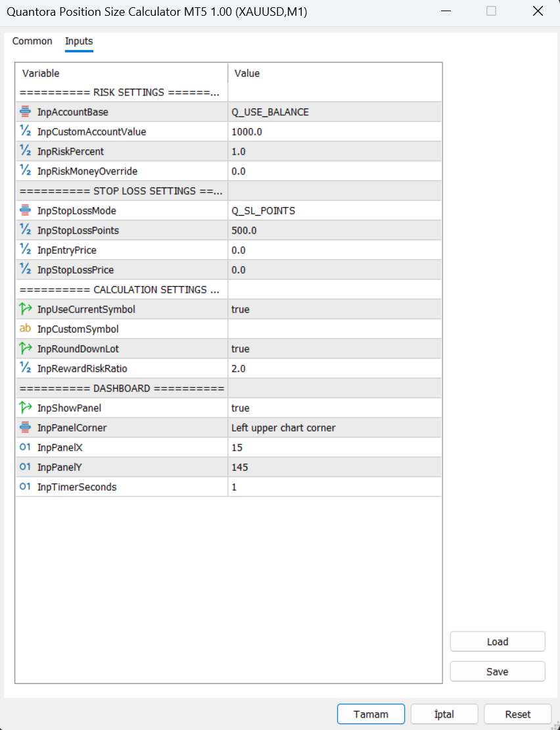Click the icon beside InpStopLossPrice
Image resolution: width=560 pixels, height=730 pixels.
tap(25, 270)
